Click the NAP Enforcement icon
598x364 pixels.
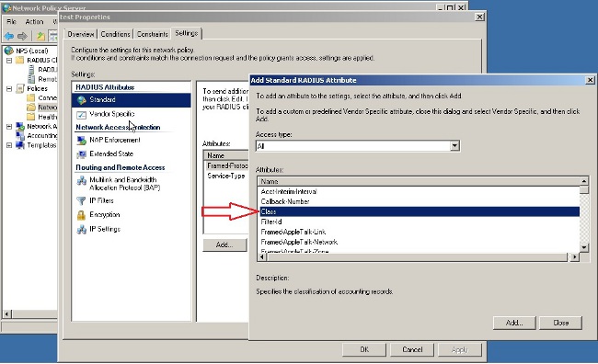click(81, 141)
